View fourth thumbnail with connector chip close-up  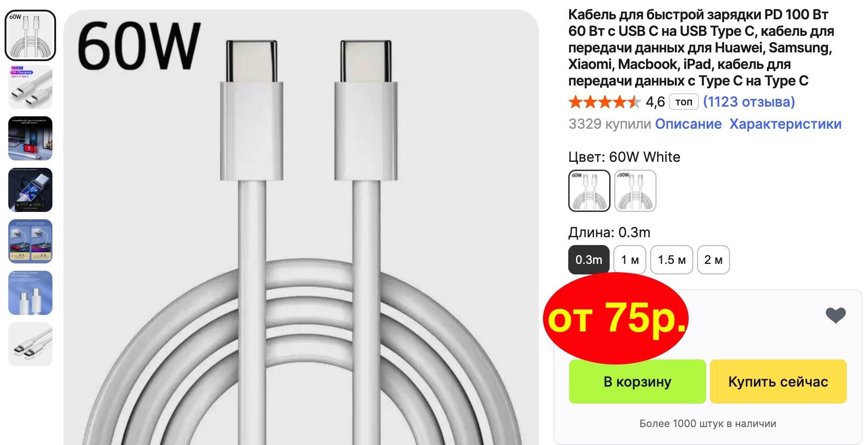pos(30,190)
